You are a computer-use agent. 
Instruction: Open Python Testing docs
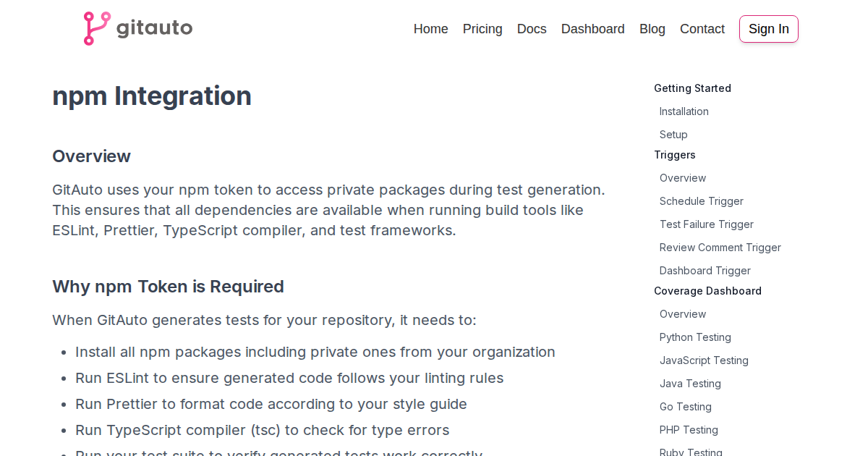pyautogui.click(x=695, y=337)
